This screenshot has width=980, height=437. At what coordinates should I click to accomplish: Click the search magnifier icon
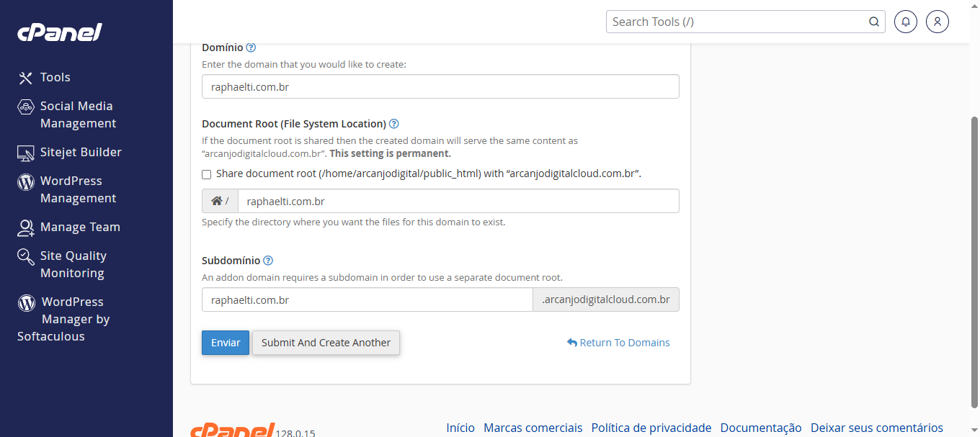tap(874, 22)
